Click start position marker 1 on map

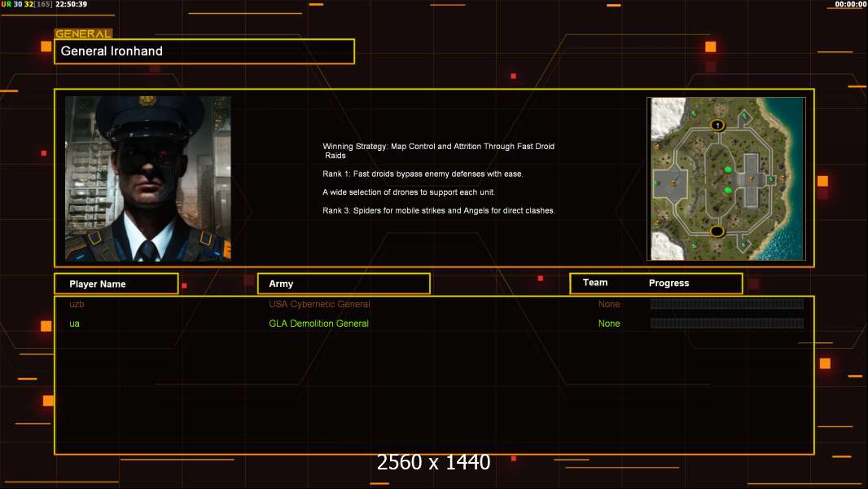click(x=717, y=126)
